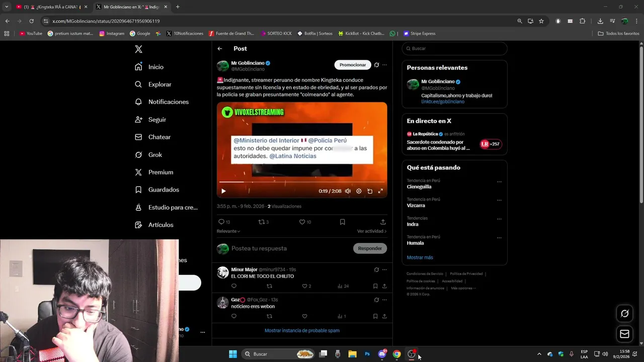Open Notificaciones in the X sidebar
The image size is (644, 362).
tap(162, 102)
